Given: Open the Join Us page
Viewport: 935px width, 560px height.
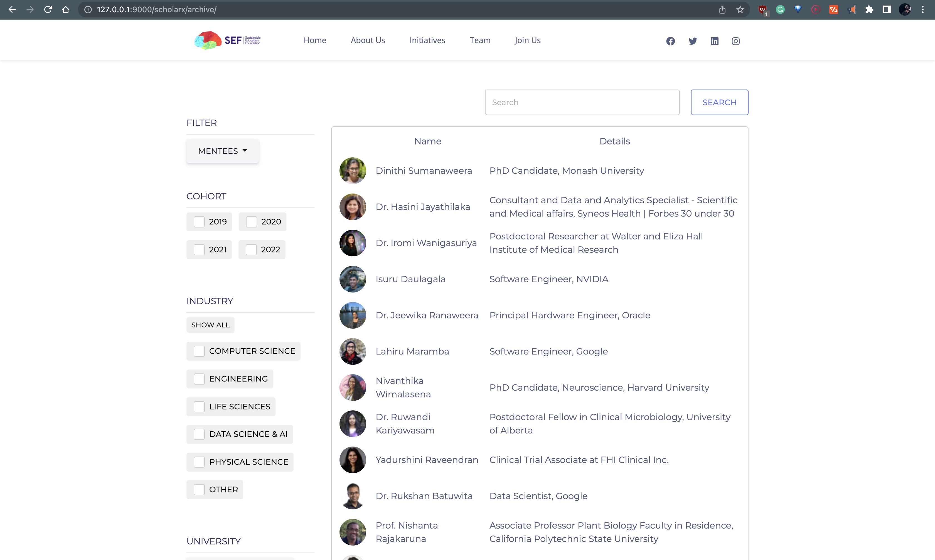Looking at the screenshot, I should 527,40.
